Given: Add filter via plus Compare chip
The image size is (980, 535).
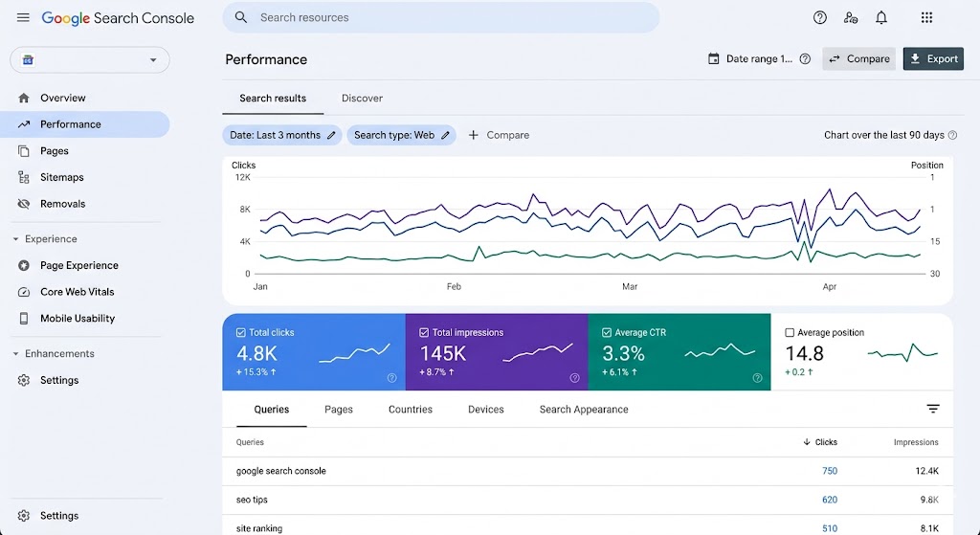Looking at the screenshot, I should click(499, 135).
